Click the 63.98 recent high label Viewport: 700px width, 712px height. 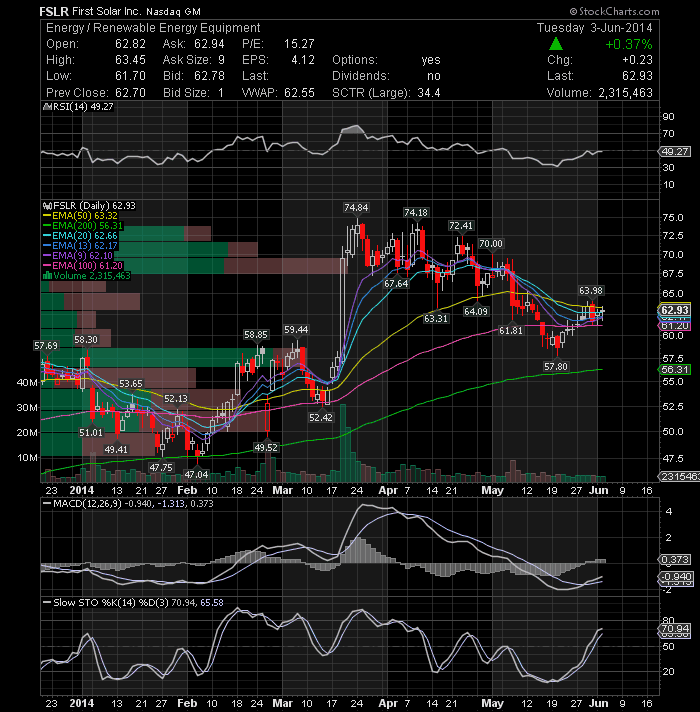pos(591,291)
